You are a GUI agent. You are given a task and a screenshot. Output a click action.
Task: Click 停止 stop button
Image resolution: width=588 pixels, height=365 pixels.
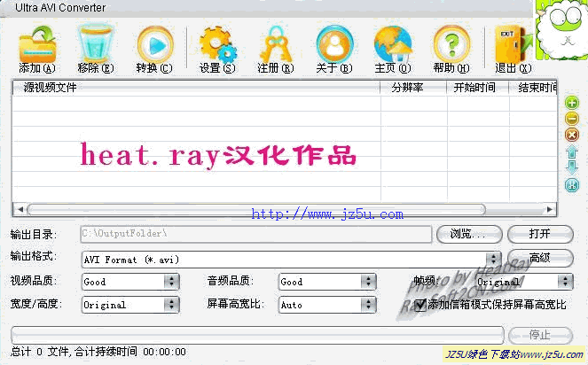tap(540, 335)
